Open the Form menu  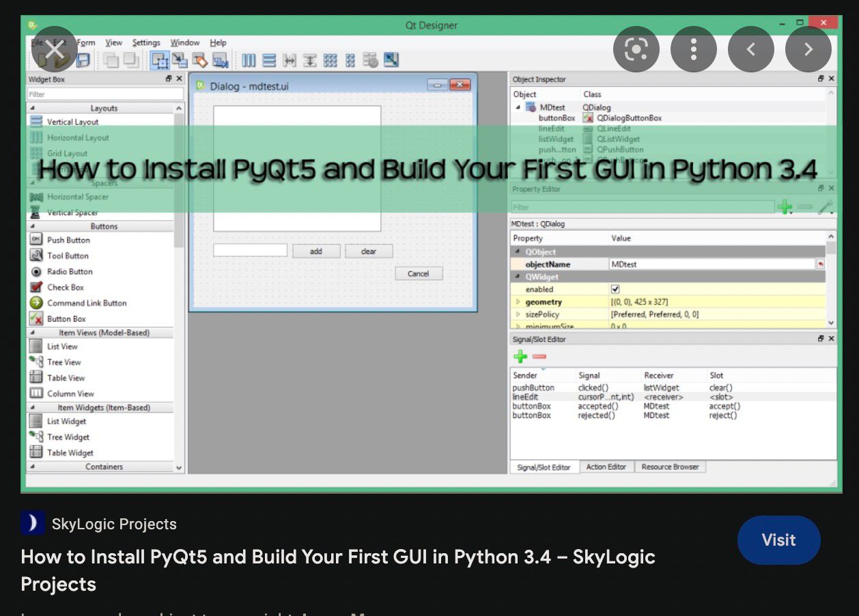(x=86, y=42)
